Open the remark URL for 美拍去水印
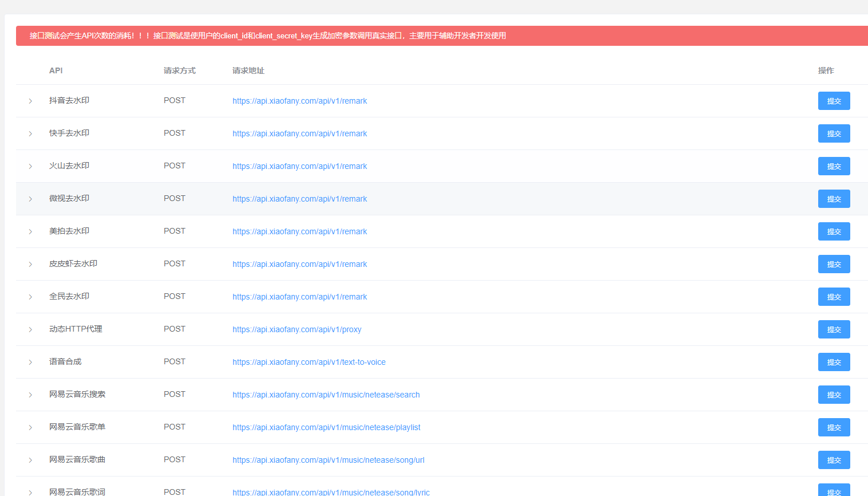Viewport: 868px width, 496px height. pos(299,231)
